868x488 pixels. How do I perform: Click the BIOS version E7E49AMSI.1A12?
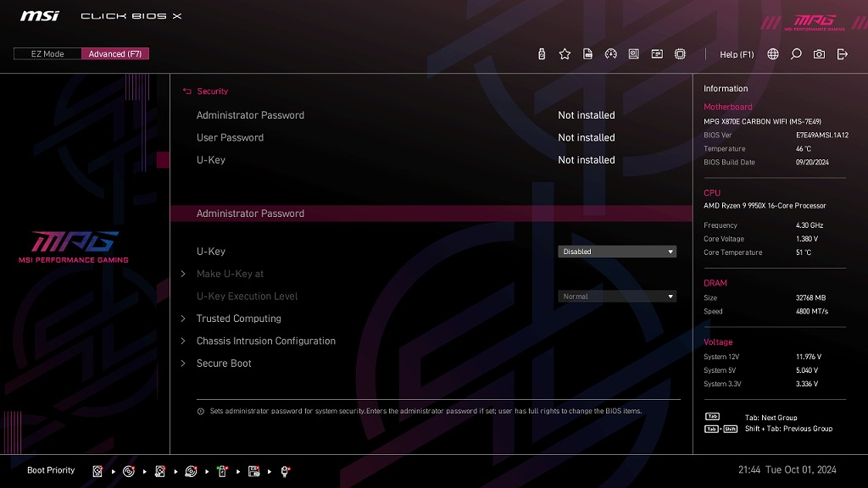coord(822,135)
